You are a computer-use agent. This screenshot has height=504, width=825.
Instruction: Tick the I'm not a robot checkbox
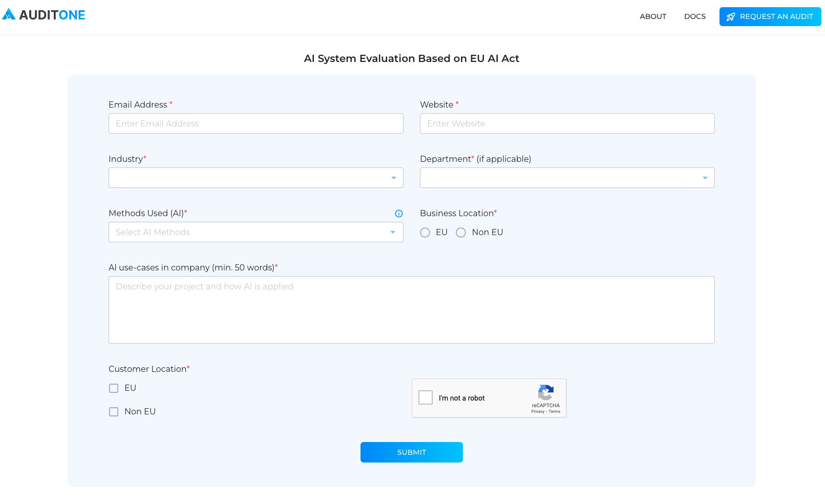tap(426, 397)
